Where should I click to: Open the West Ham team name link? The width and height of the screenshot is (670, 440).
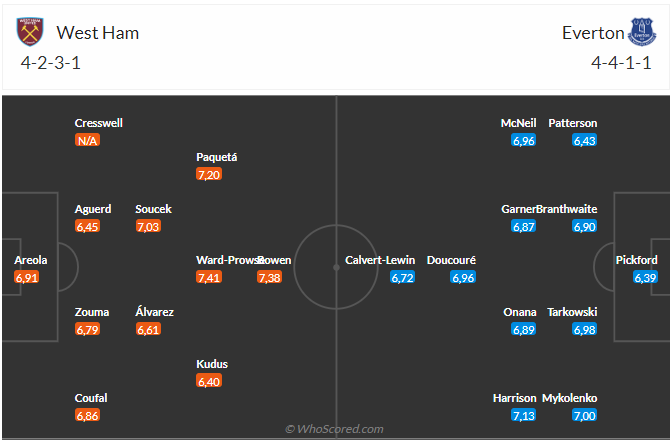[x=97, y=33]
